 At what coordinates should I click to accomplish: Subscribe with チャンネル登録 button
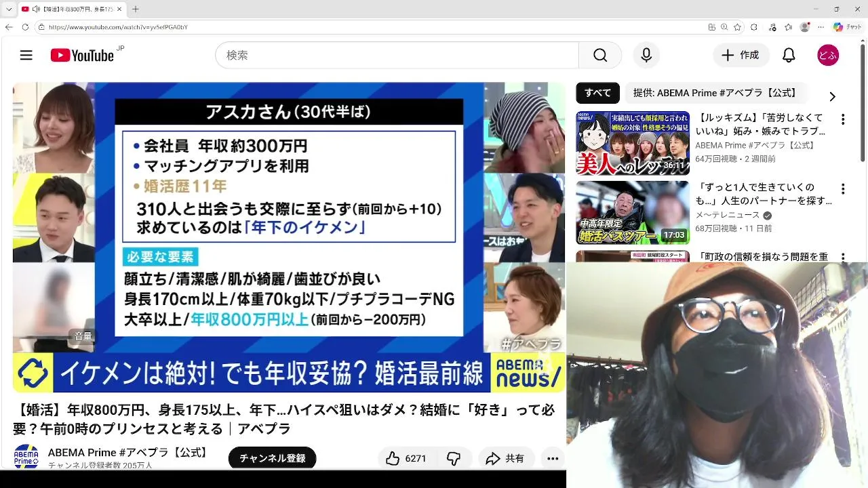[273, 458]
